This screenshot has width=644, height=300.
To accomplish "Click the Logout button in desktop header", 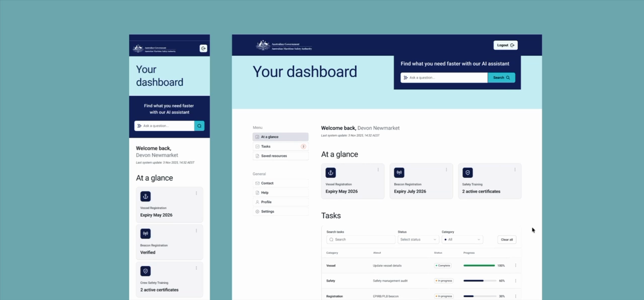I will pos(506,45).
